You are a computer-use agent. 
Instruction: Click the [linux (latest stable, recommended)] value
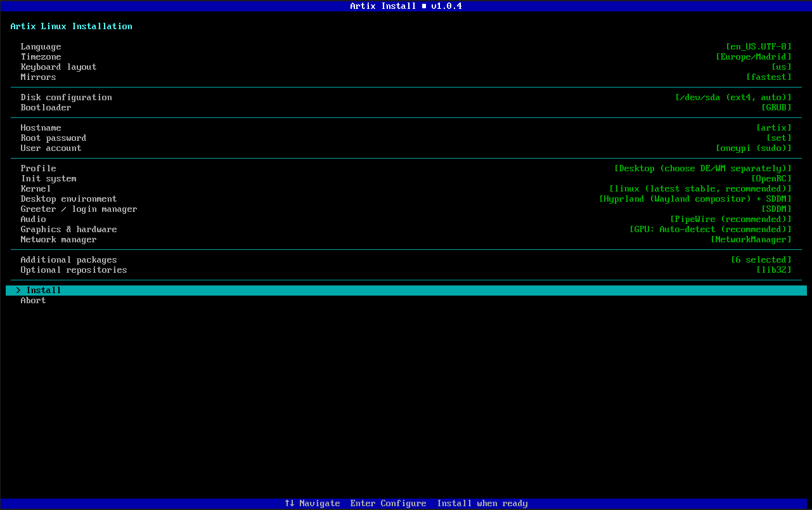coord(700,189)
